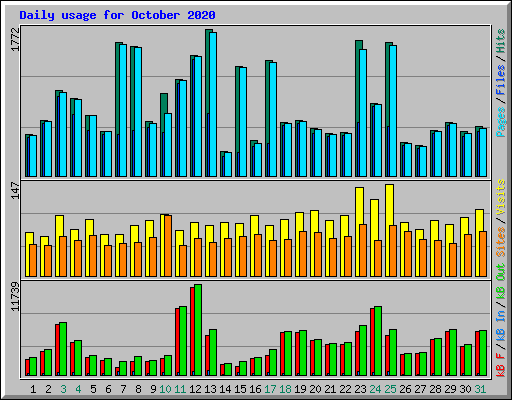Click day 28 on the x-axis
This screenshot has width=512, height=400.
(435, 389)
